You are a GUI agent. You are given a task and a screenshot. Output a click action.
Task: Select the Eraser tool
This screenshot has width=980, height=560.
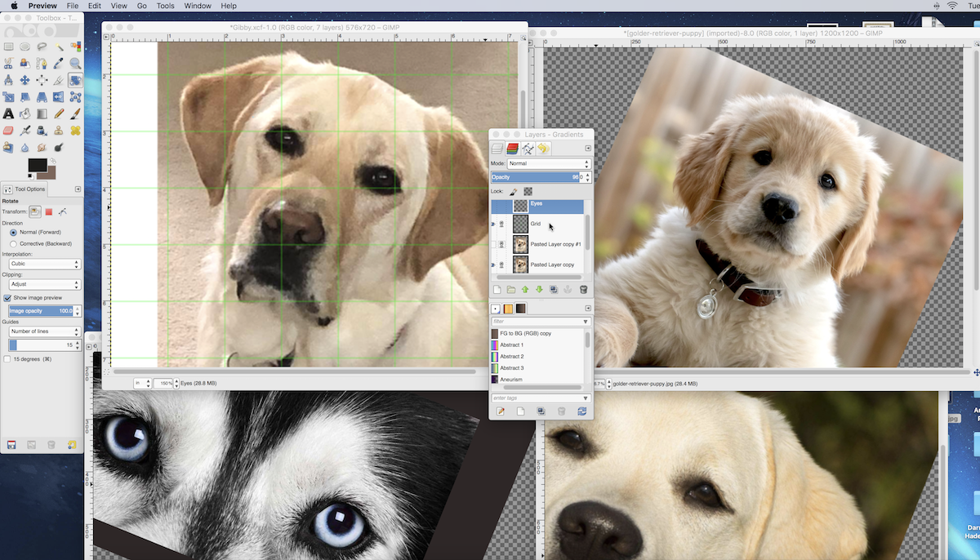click(8, 131)
